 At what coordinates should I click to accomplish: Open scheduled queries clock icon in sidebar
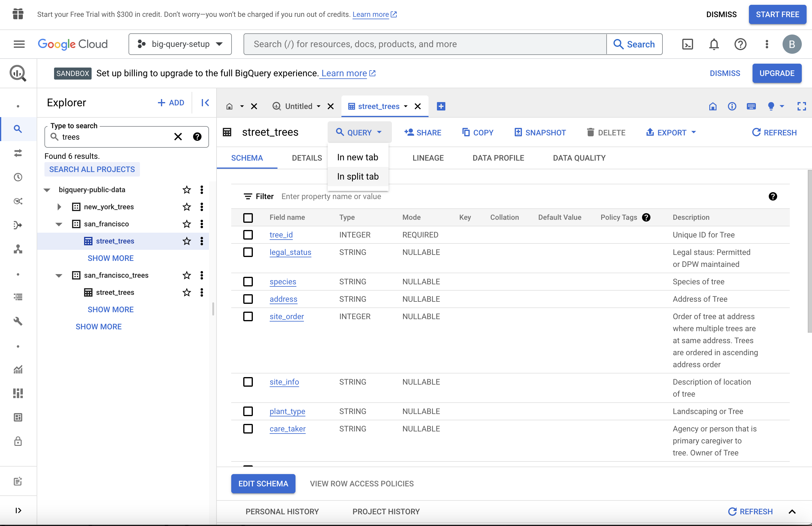pyautogui.click(x=18, y=177)
